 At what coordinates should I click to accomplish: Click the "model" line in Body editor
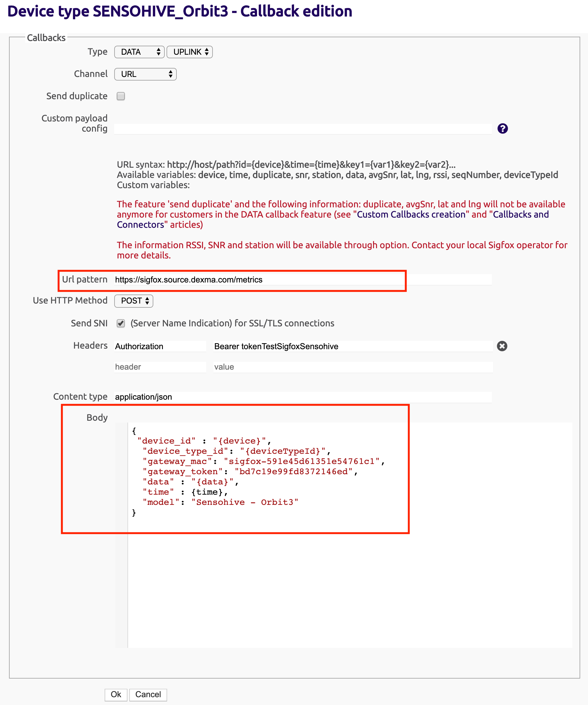[221, 502]
